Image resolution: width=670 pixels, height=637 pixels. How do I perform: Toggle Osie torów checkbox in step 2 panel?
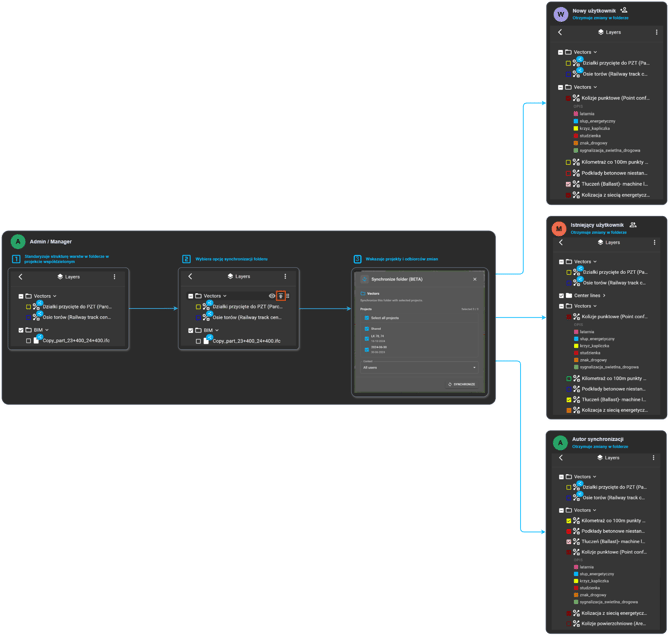(x=198, y=318)
